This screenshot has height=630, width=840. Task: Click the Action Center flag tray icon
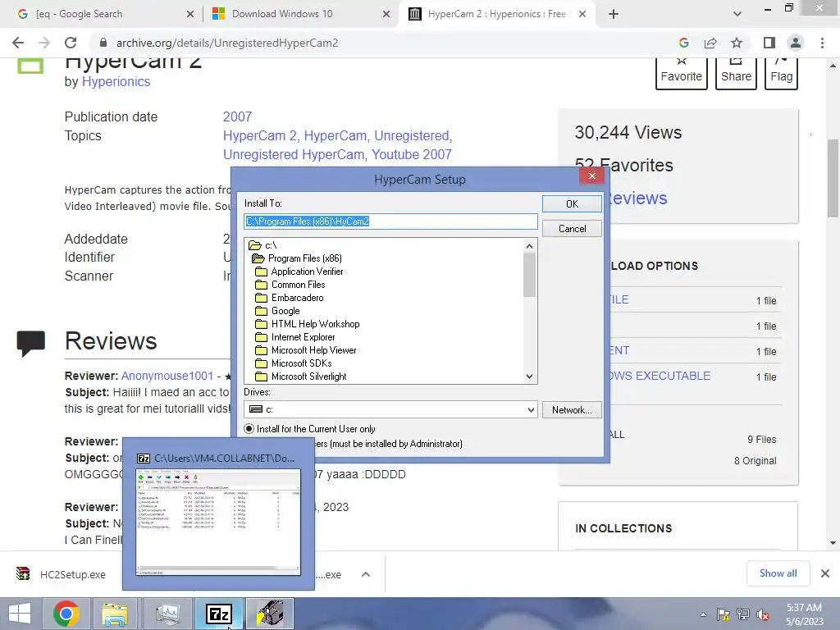pyautogui.click(x=724, y=614)
